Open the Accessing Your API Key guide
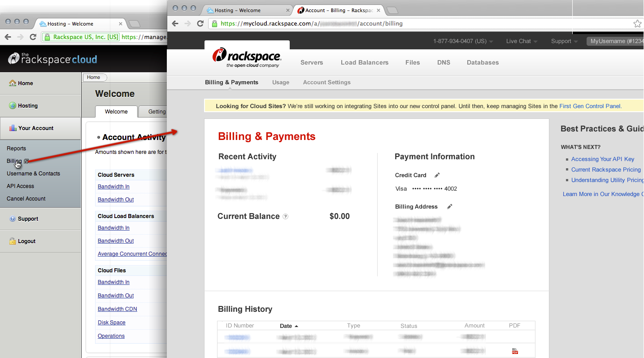The image size is (644, 358). pyautogui.click(x=603, y=159)
